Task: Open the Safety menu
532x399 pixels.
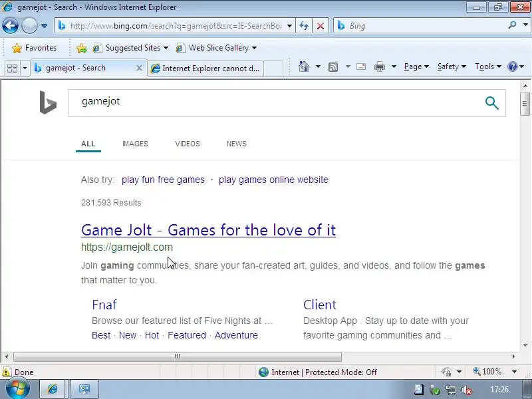Action: [x=452, y=66]
